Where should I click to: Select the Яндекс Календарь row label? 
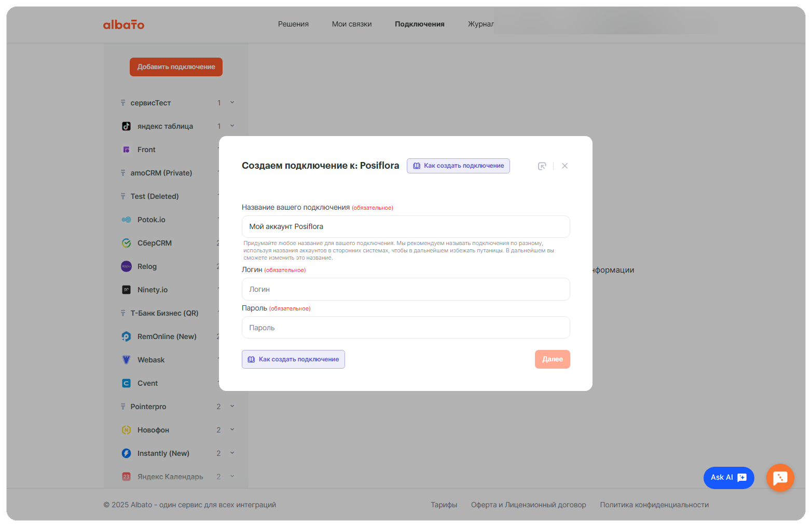coord(170,477)
